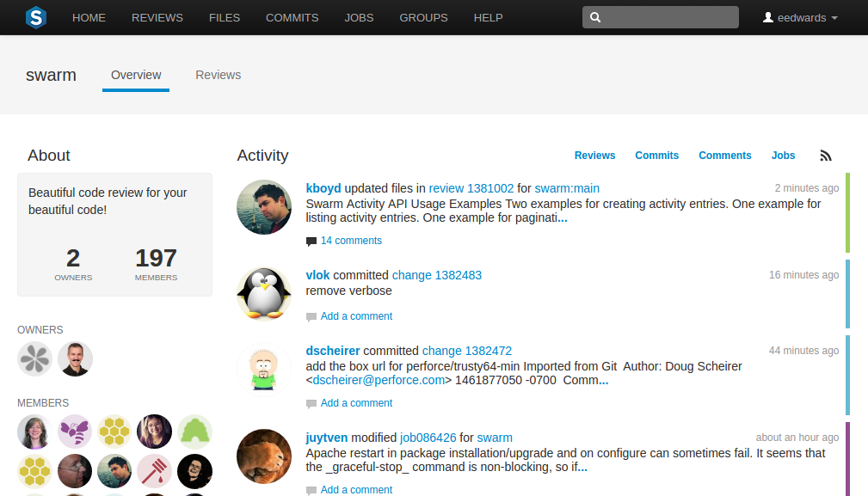Select the mustached man owner avatar
Viewport: 868px width, 496px height.
pyautogui.click(x=76, y=358)
